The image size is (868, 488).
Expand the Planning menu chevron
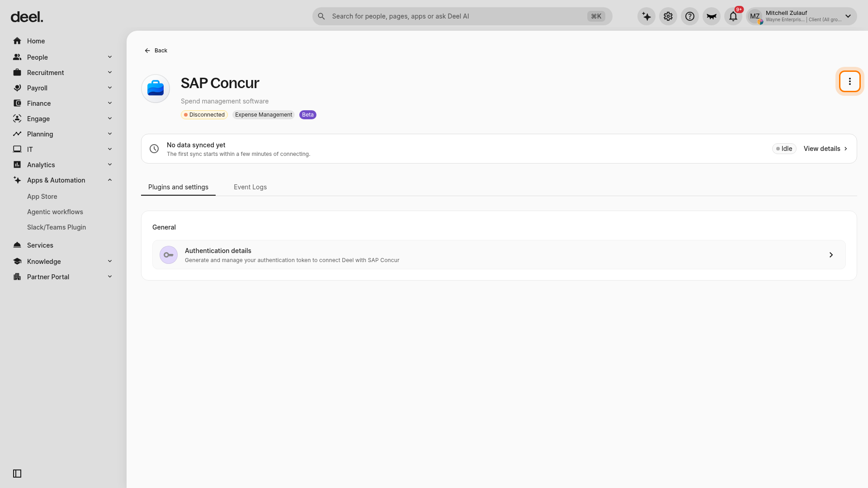pos(110,134)
